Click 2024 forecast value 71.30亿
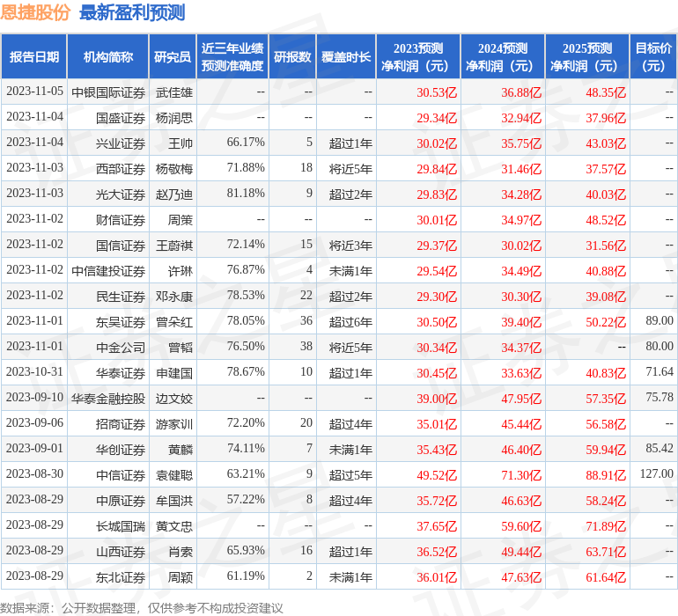The image size is (678, 616). 521,475
